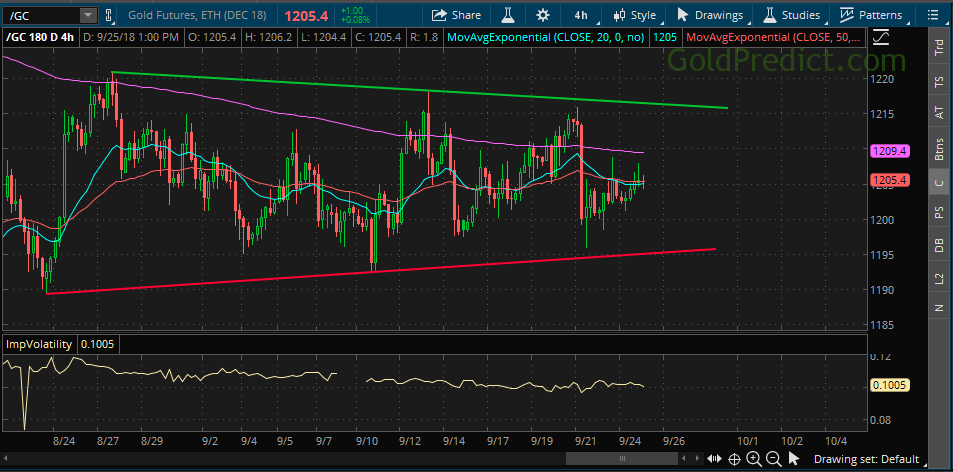Select the pointer cursor tool at bottom

click(x=793, y=459)
